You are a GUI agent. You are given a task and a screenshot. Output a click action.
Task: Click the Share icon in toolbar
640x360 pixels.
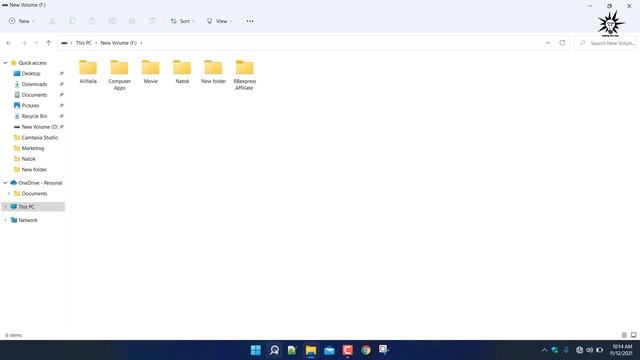coord(132,21)
